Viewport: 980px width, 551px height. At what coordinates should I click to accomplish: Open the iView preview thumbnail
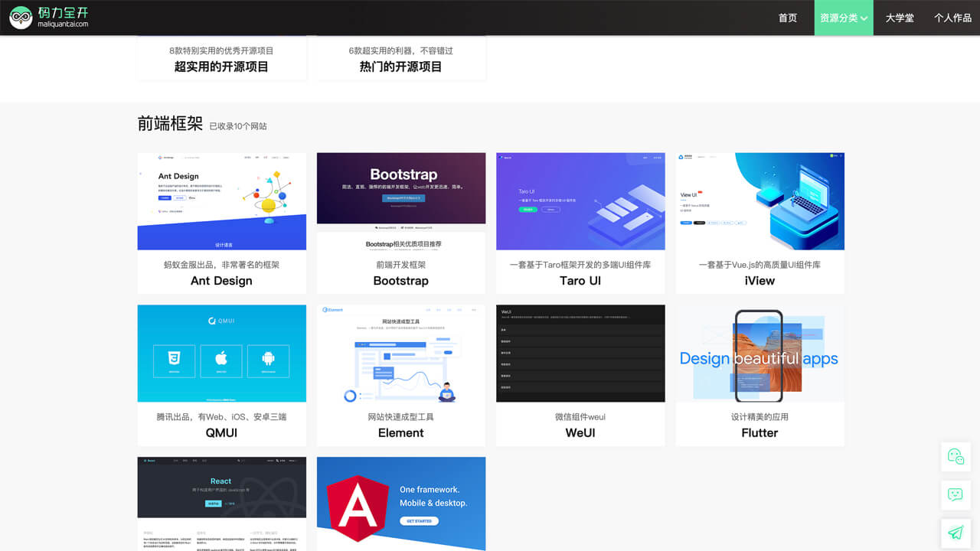pos(759,201)
